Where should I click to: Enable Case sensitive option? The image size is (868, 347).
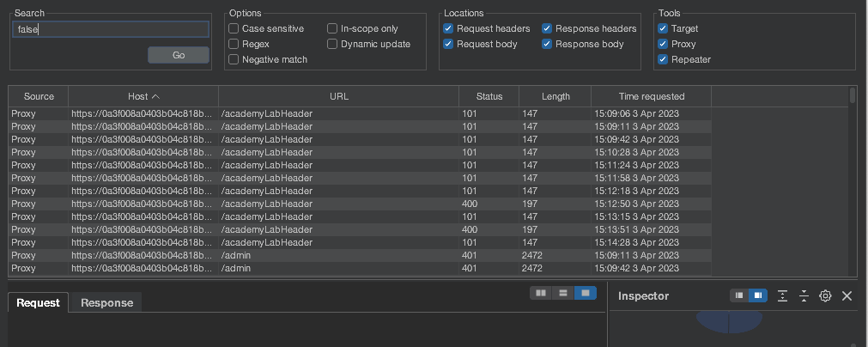click(234, 28)
